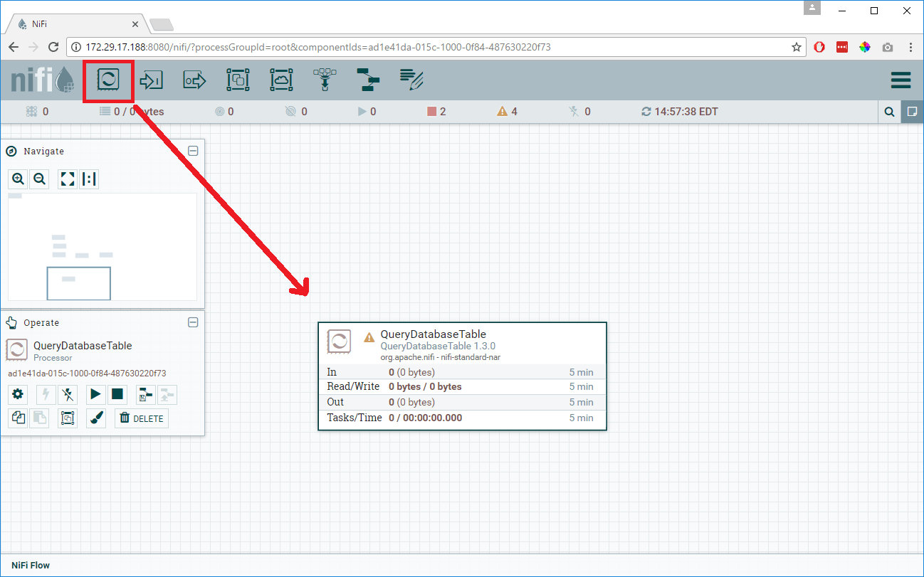The image size is (924, 577).
Task: Select the Template toolbar icon
Action: [368, 80]
